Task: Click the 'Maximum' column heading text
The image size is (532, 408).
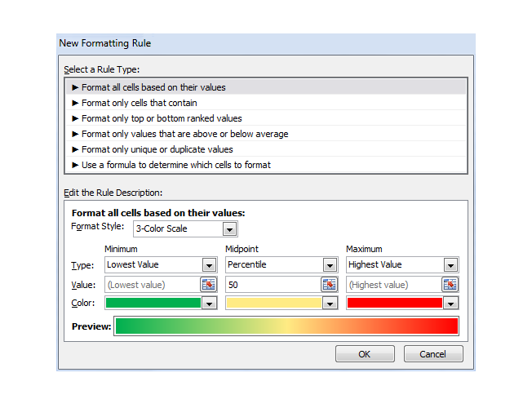Action: (364, 249)
